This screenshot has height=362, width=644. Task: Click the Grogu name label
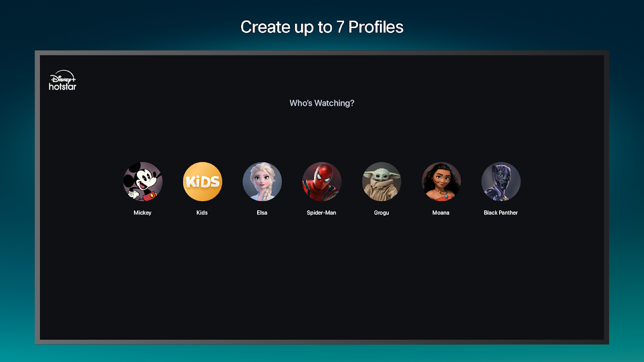point(381,213)
